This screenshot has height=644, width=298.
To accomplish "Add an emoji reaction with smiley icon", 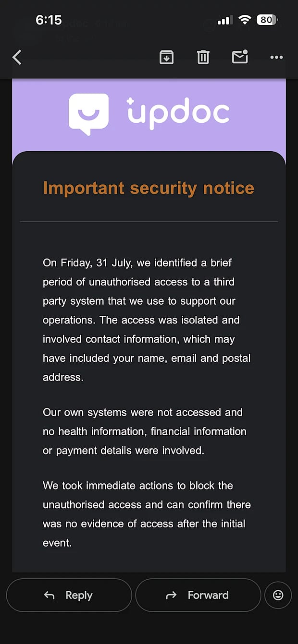I will [278, 595].
